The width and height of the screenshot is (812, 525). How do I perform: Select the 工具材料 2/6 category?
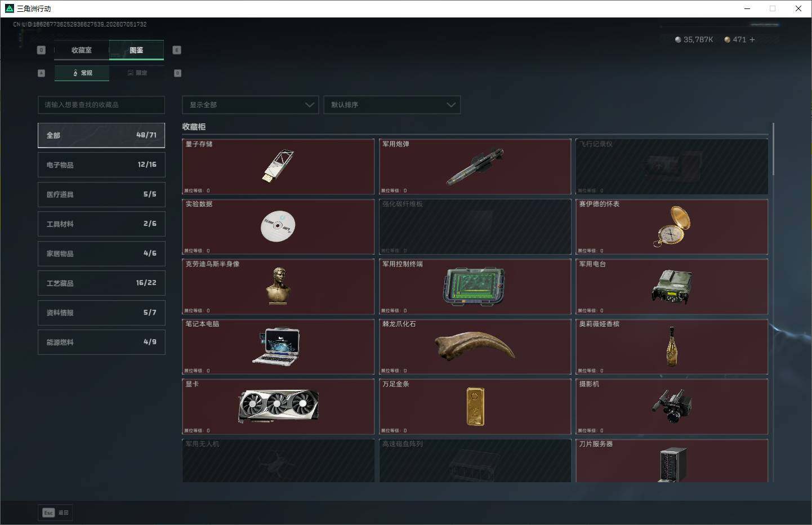click(x=101, y=224)
